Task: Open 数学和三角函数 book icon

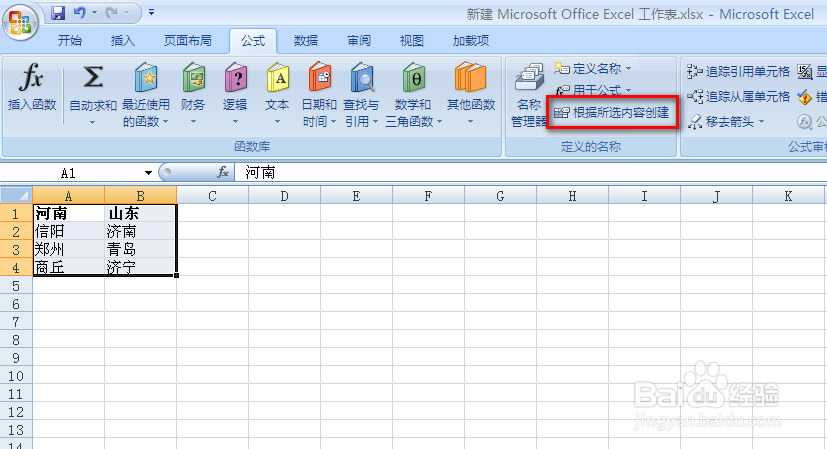Action: coord(414,78)
